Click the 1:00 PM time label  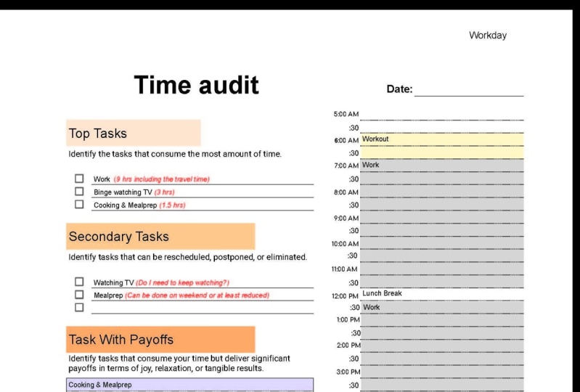click(348, 320)
